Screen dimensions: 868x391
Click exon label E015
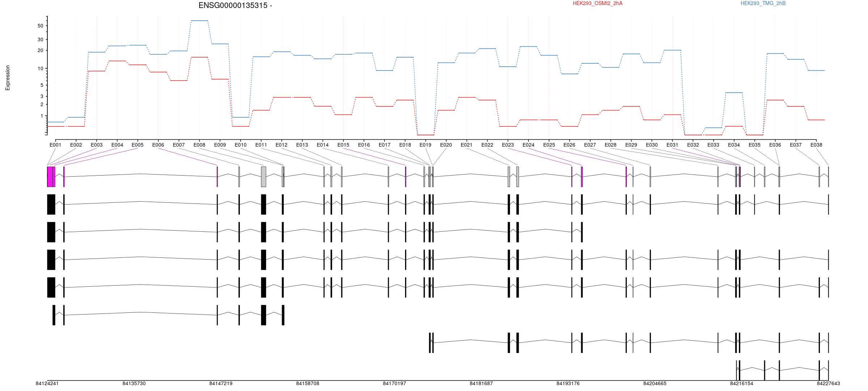(x=343, y=145)
